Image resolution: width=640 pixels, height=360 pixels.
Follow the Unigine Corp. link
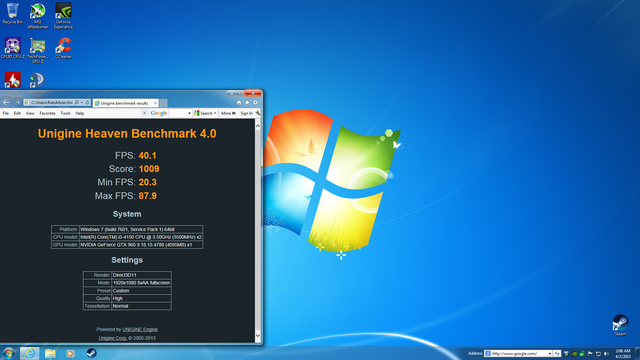(x=112, y=338)
